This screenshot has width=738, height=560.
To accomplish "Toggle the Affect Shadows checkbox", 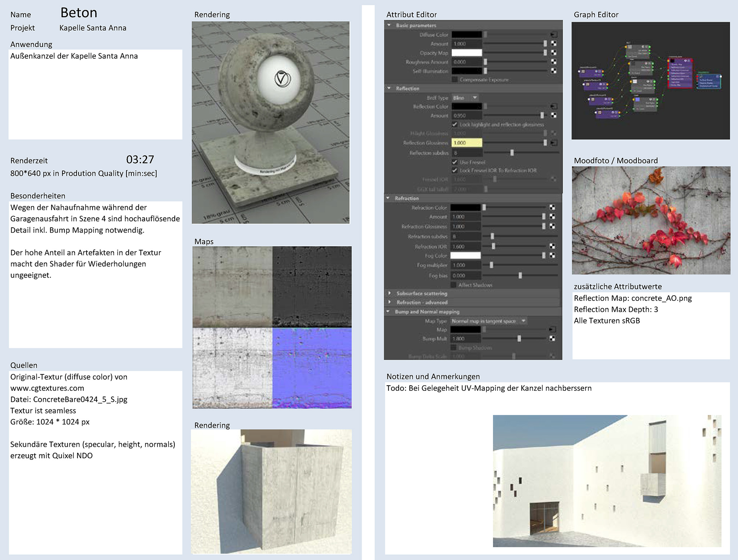I will 454,285.
